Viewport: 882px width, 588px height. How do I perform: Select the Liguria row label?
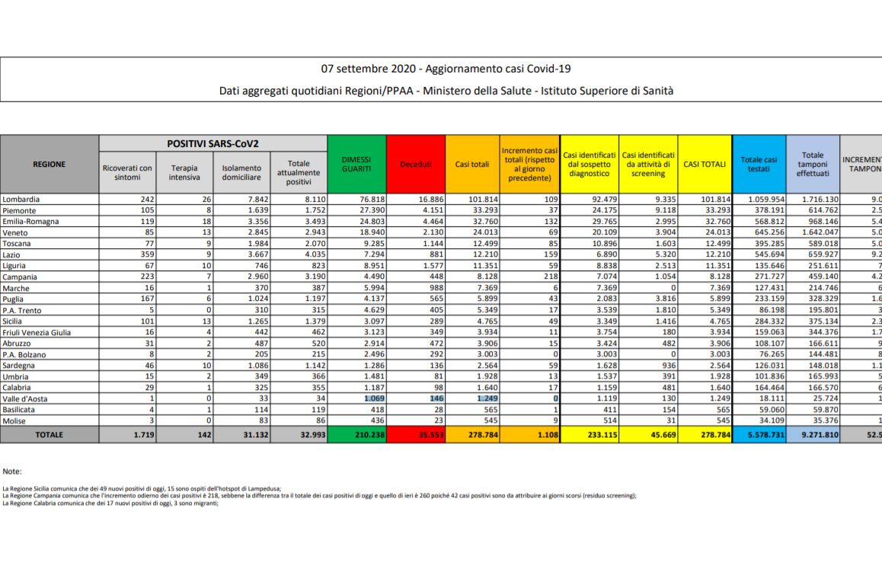(14, 266)
